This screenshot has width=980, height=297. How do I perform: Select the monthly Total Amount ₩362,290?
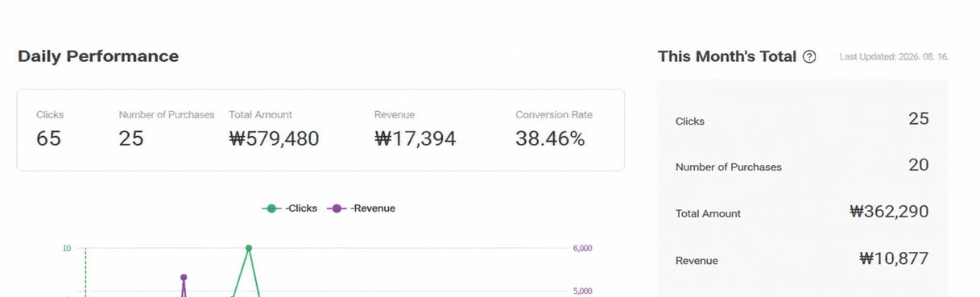889,212
